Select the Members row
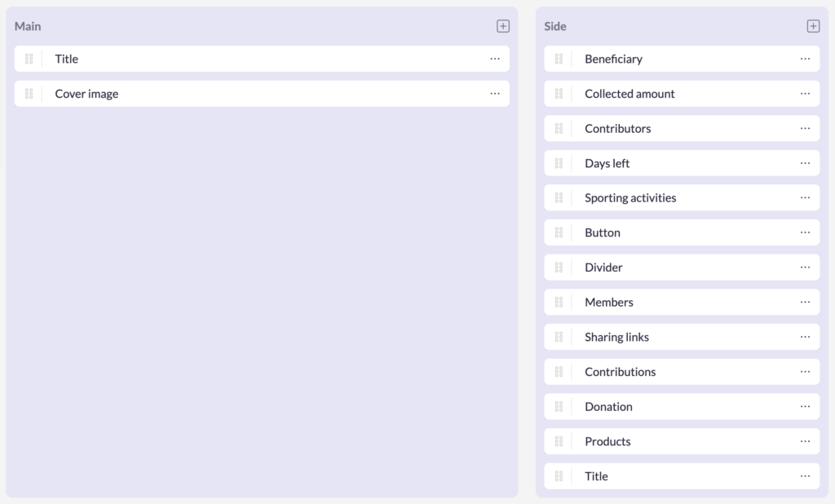The height and width of the screenshot is (504, 835). point(609,303)
